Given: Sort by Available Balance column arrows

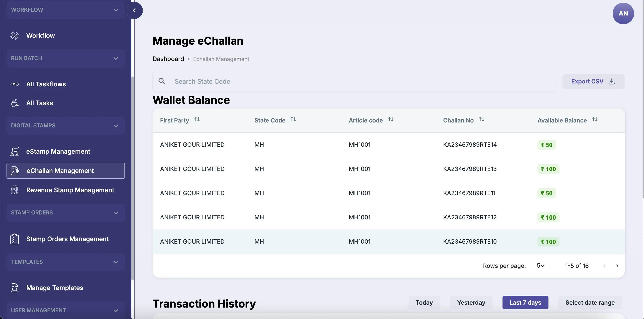Looking at the screenshot, I should pos(595,119).
